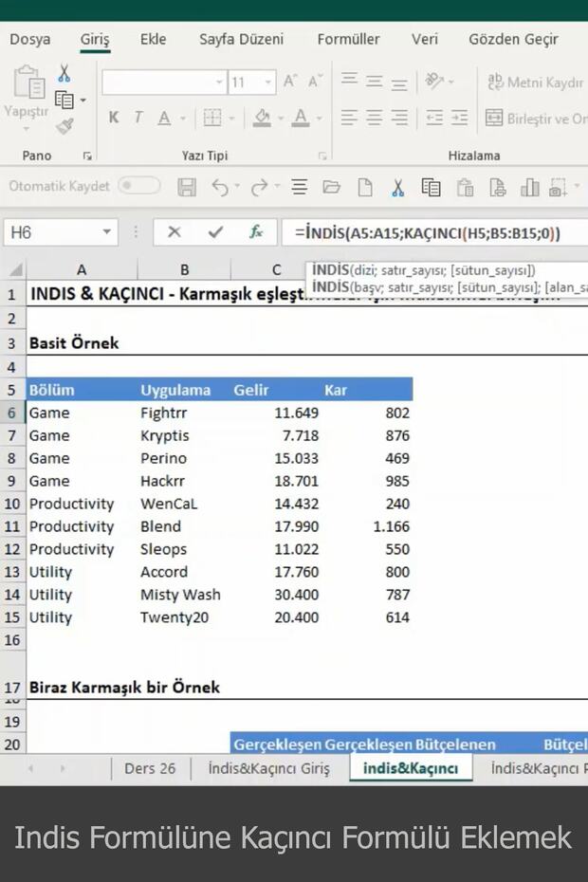Toggle bold K formatting
Image resolution: width=588 pixels, height=882 pixels.
[114, 118]
